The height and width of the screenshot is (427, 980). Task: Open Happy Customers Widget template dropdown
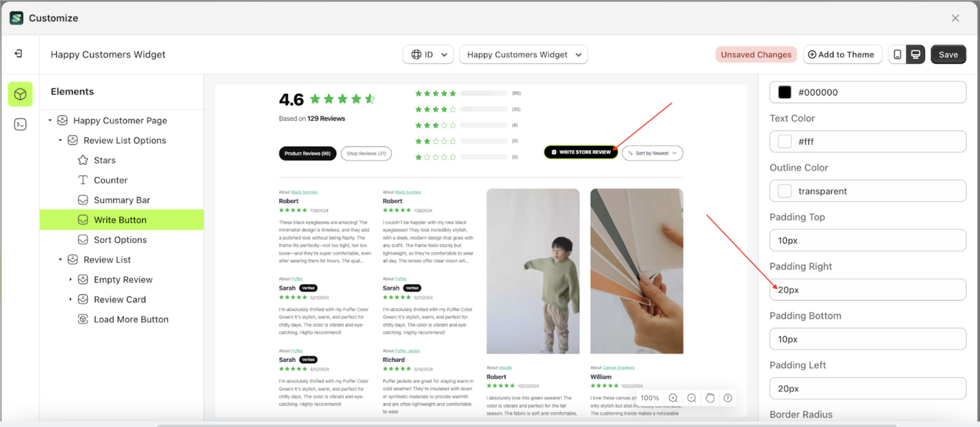(x=523, y=55)
